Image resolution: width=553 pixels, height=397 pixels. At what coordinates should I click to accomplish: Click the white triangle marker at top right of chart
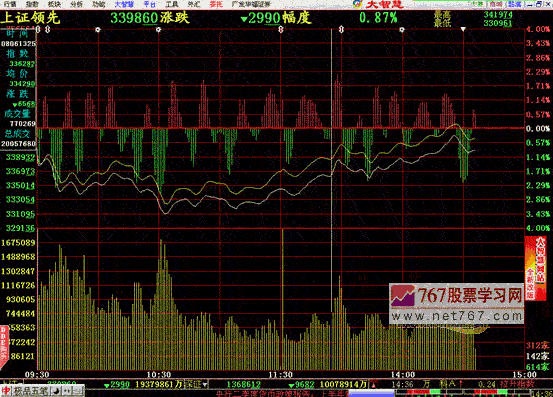tap(463, 29)
